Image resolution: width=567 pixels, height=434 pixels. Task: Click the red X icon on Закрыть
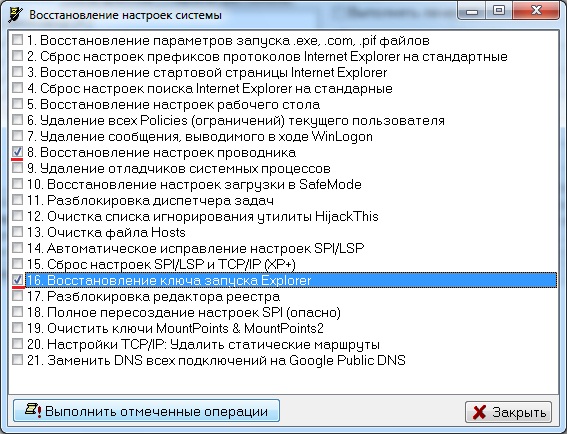pos(479,412)
